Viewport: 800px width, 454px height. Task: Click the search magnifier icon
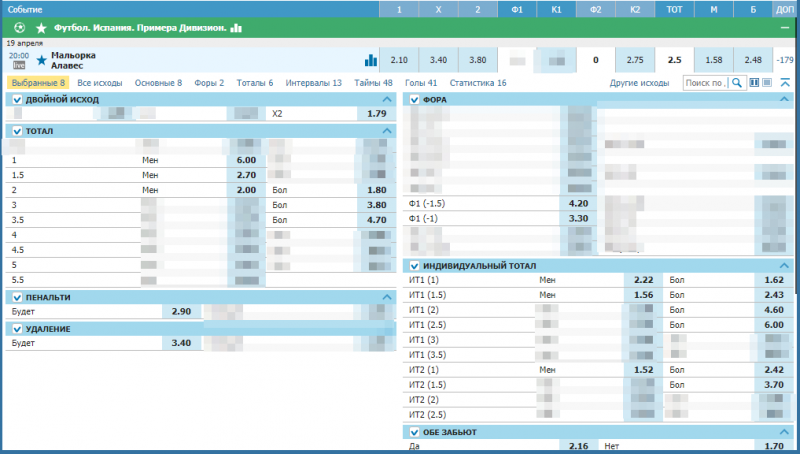click(x=737, y=83)
